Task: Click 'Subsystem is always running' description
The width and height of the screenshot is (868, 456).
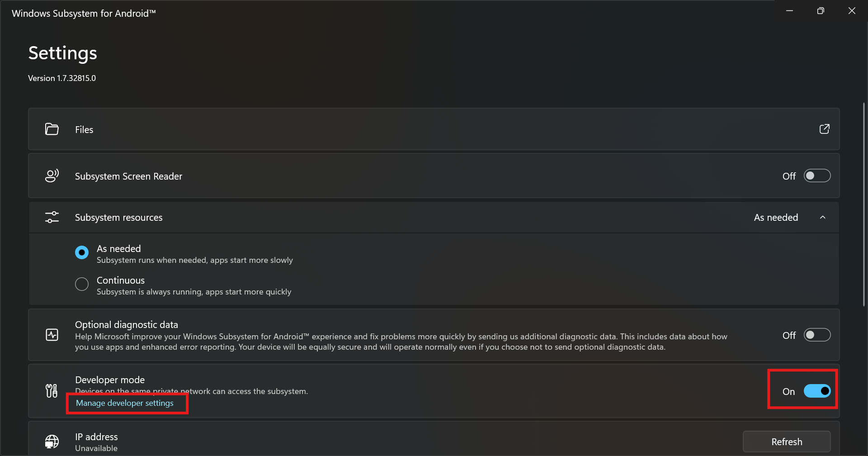Action: [x=194, y=292]
